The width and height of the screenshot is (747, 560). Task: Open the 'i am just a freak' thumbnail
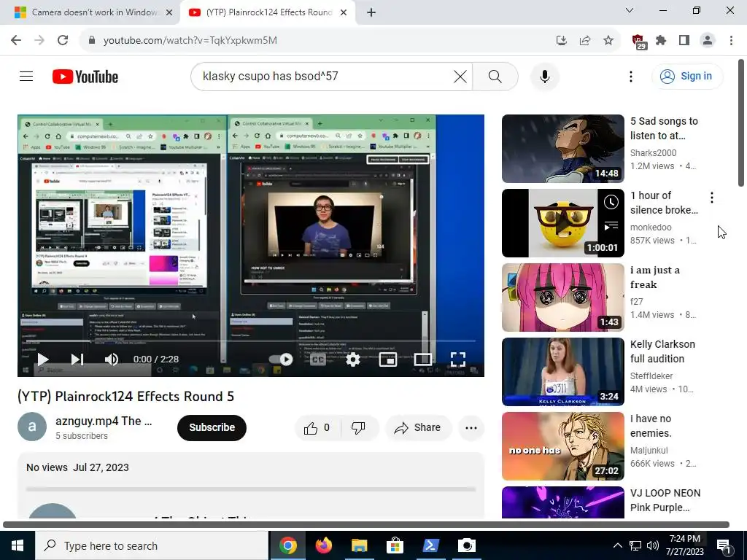click(562, 297)
